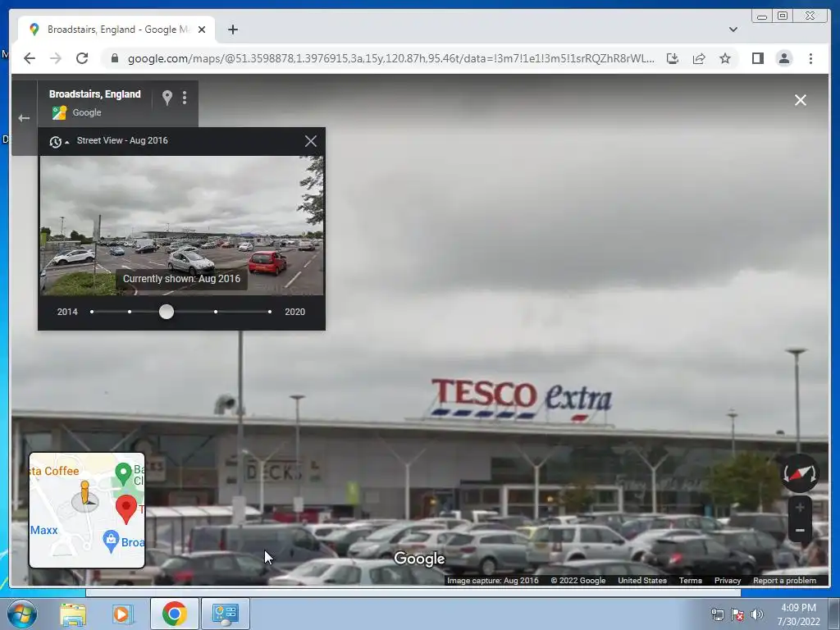The width and height of the screenshot is (840, 630).
Task: Open the mini map in the corner
Action: pyautogui.click(x=87, y=510)
